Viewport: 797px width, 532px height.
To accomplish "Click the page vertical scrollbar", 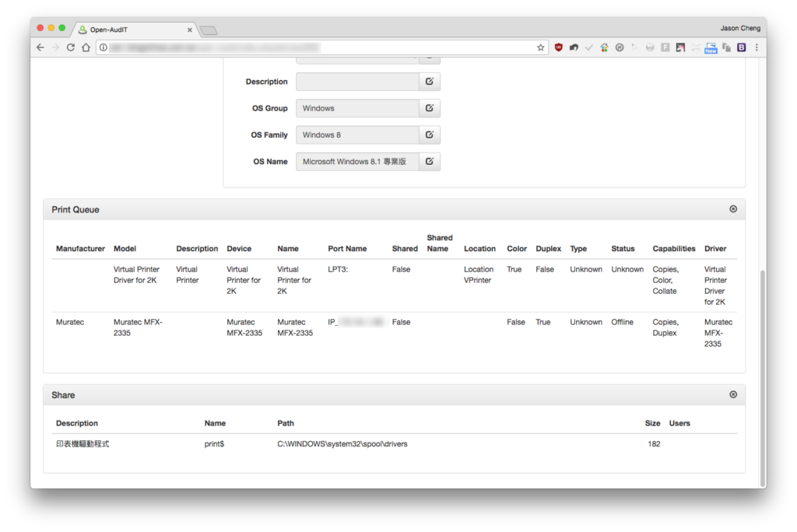I will [x=763, y=379].
